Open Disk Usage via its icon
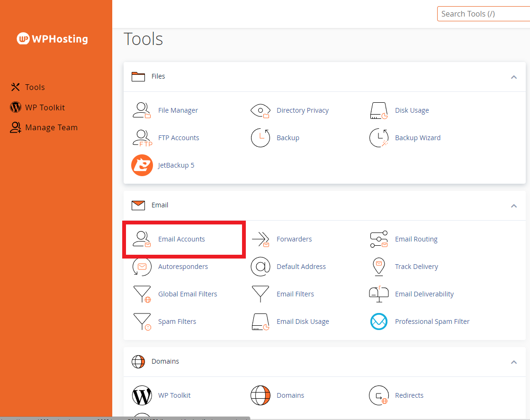530x420 pixels. pyautogui.click(x=378, y=110)
